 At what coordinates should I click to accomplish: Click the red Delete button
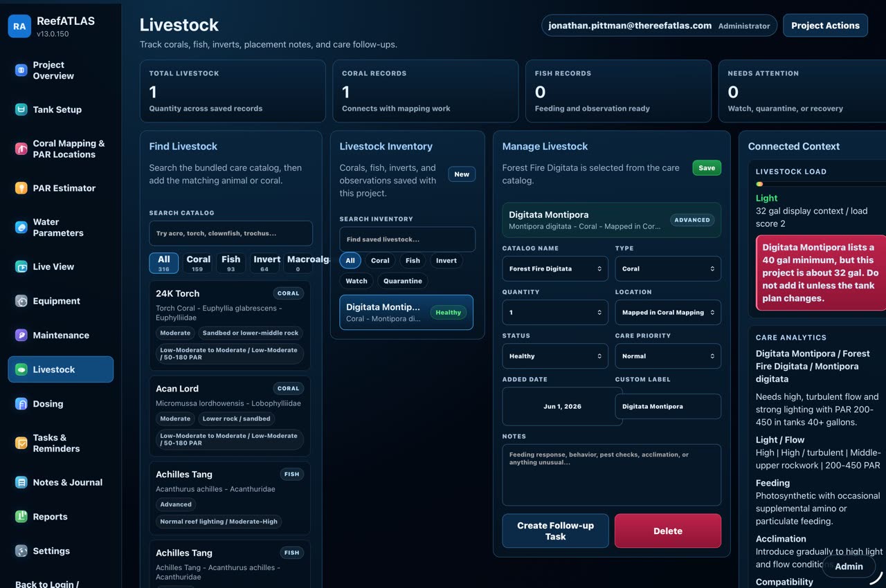(668, 531)
